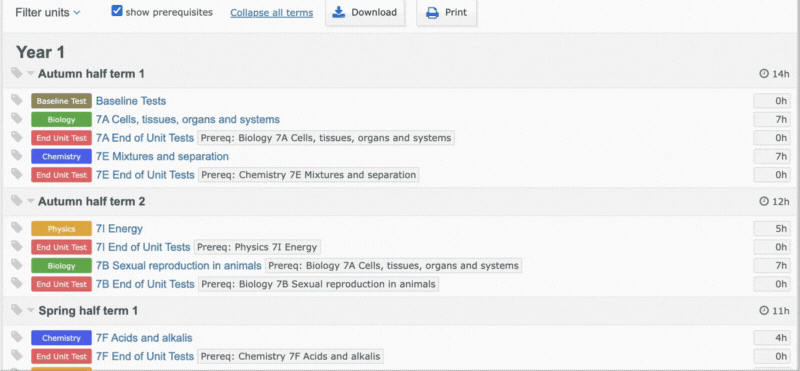Click the 7h hours field for 7E Mixtures
The width and height of the screenshot is (800, 371).
(x=772, y=156)
